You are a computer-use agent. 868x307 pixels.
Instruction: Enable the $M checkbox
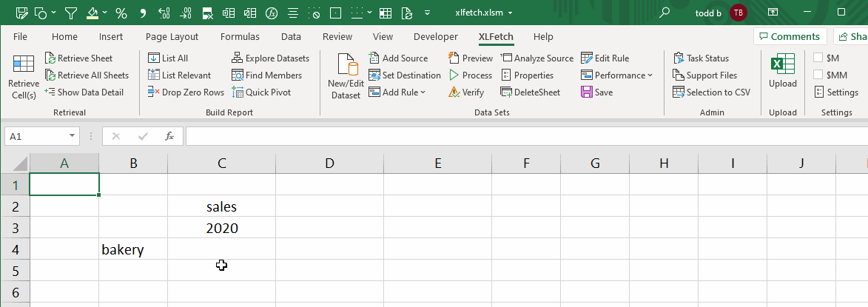point(818,58)
